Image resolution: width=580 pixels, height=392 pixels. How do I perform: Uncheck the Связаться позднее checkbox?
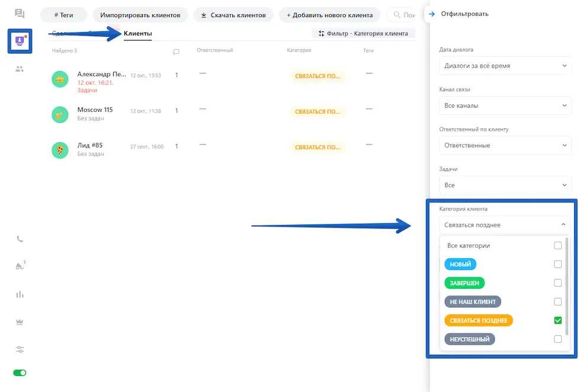[557, 320]
